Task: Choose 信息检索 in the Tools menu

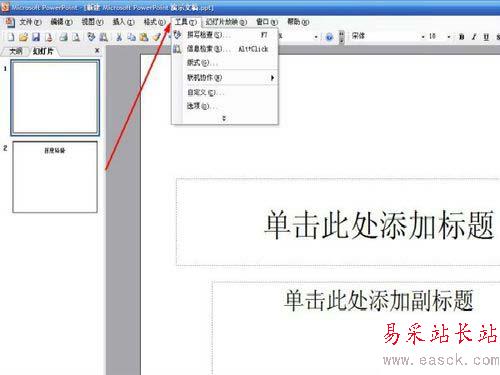Action: tap(225, 49)
